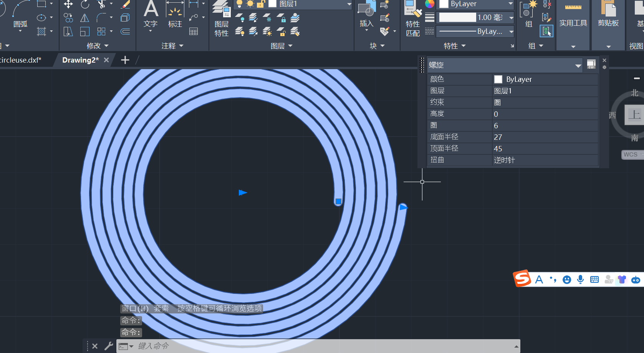
Task: Toggle group selection on/off button
Action: (546, 31)
